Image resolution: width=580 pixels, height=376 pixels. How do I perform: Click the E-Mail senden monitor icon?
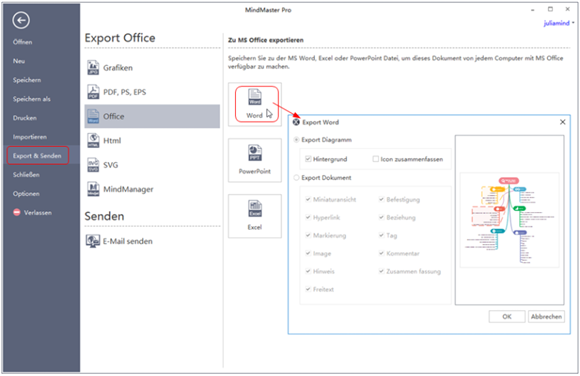[x=93, y=241]
